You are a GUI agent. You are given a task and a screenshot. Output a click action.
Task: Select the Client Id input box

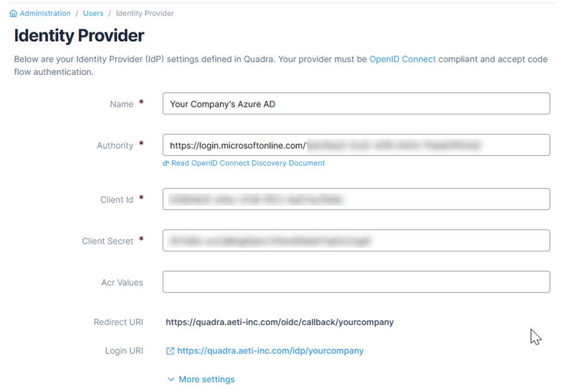pyautogui.click(x=356, y=199)
